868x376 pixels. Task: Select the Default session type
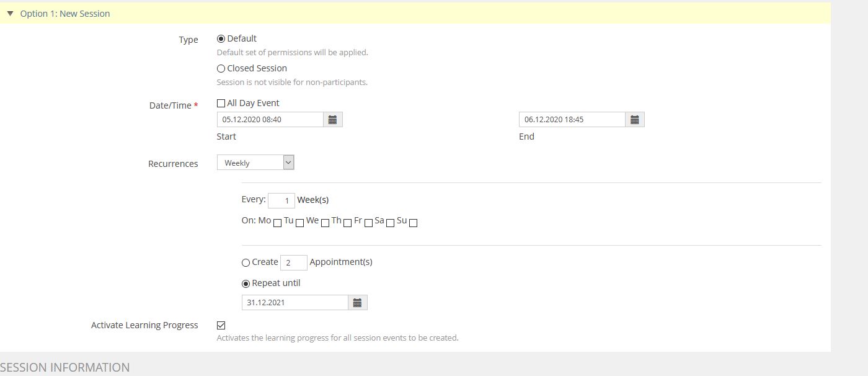[221, 39]
